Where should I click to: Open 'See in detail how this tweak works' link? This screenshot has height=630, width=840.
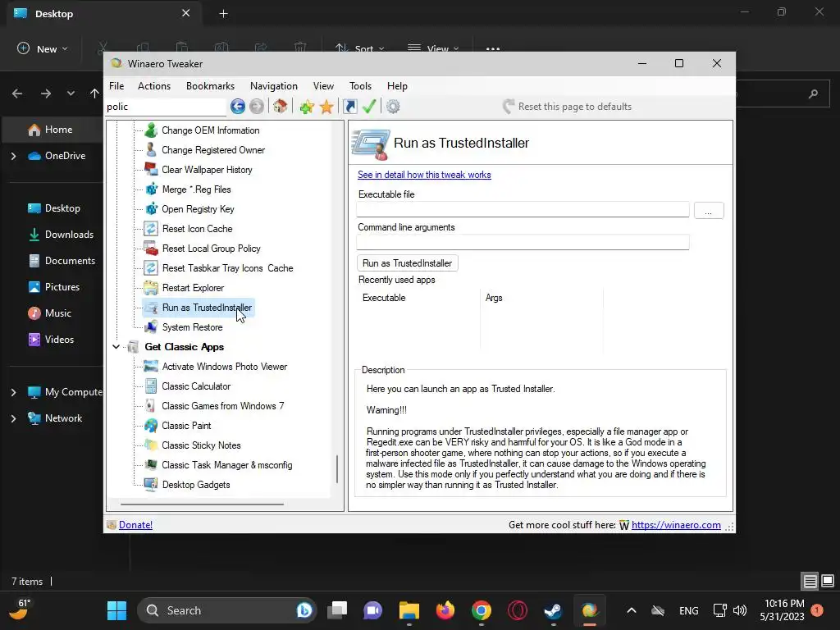click(x=424, y=175)
